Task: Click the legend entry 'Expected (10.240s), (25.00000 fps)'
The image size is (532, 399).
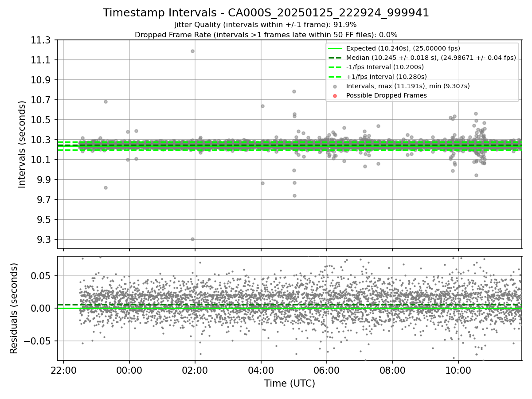Action: (x=403, y=48)
